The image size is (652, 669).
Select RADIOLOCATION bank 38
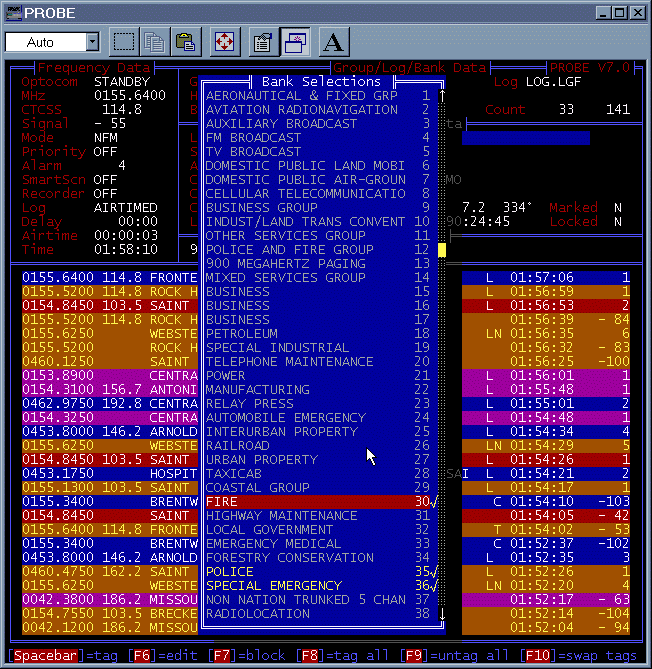[318, 614]
